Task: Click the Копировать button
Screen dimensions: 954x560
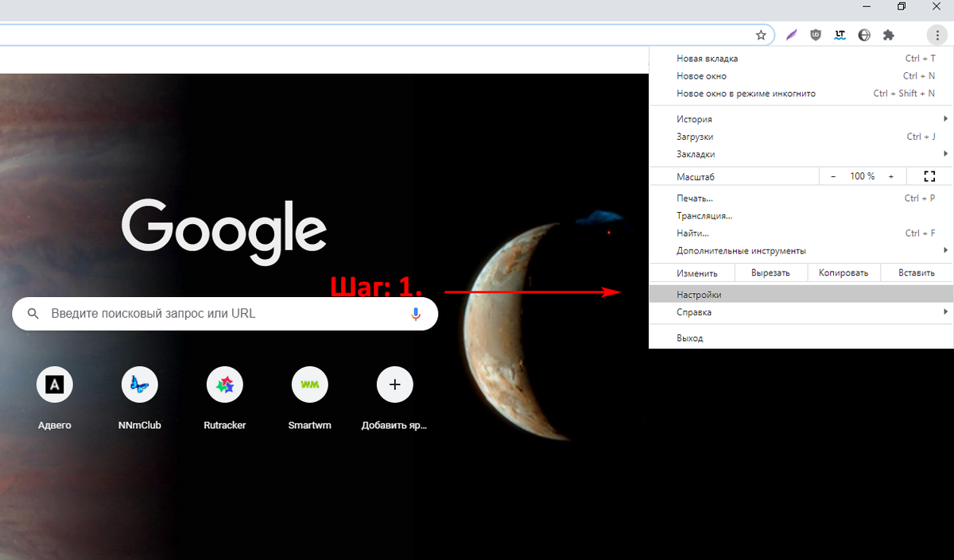Action: pos(843,272)
